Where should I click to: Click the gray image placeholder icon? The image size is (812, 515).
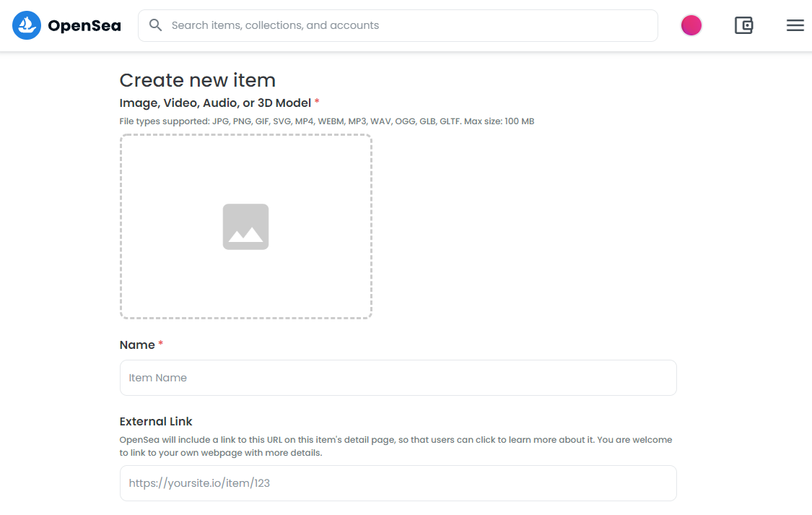[x=245, y=226]
